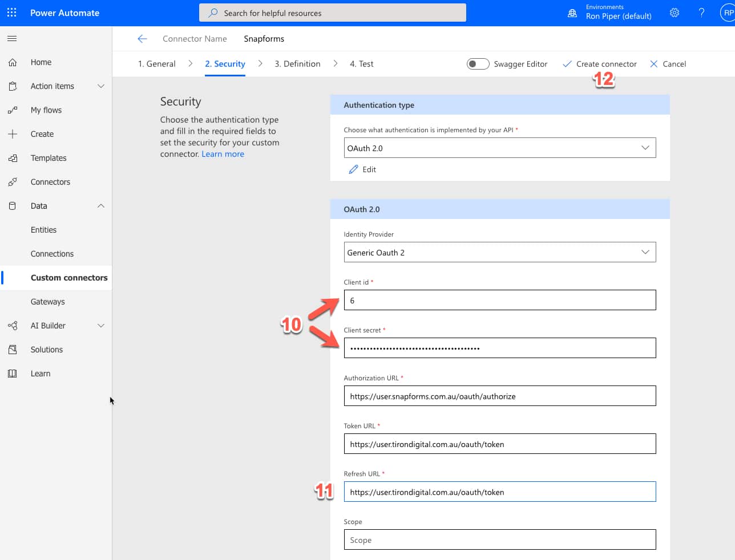Open the Identity Provider dropdown

click(x=499, y=252)
